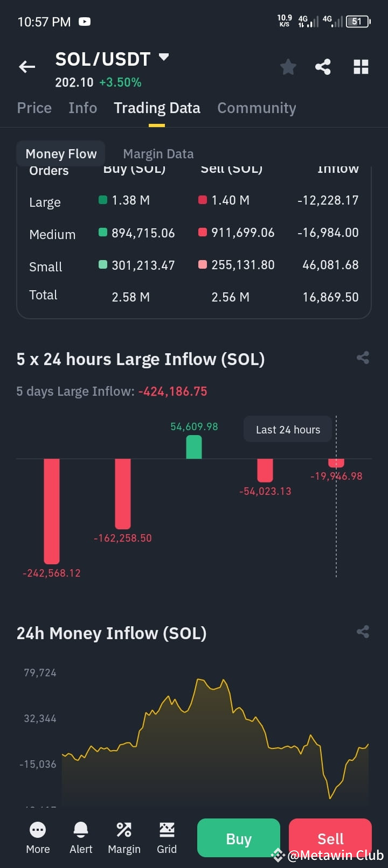This screenshot has width=388, height=868.
Task: Share the SOL/USDT pair from header
Action: 323,67
